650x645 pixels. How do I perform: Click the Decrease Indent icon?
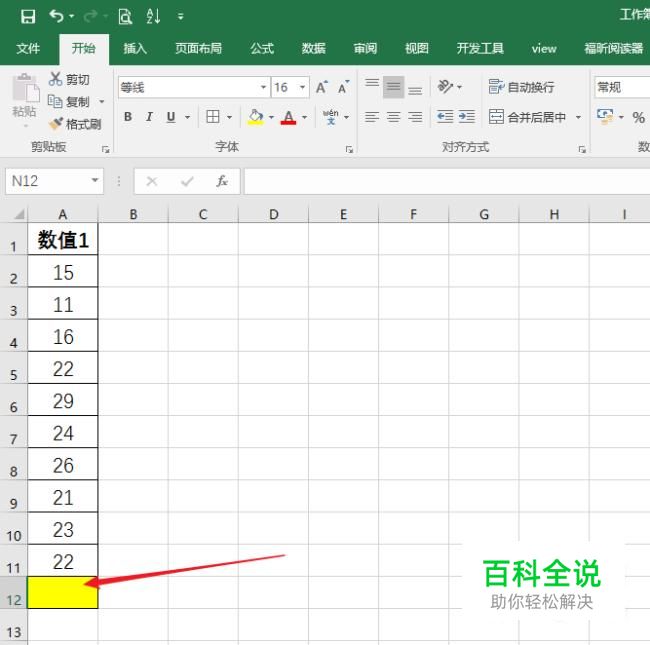click(x=445, y=117)
